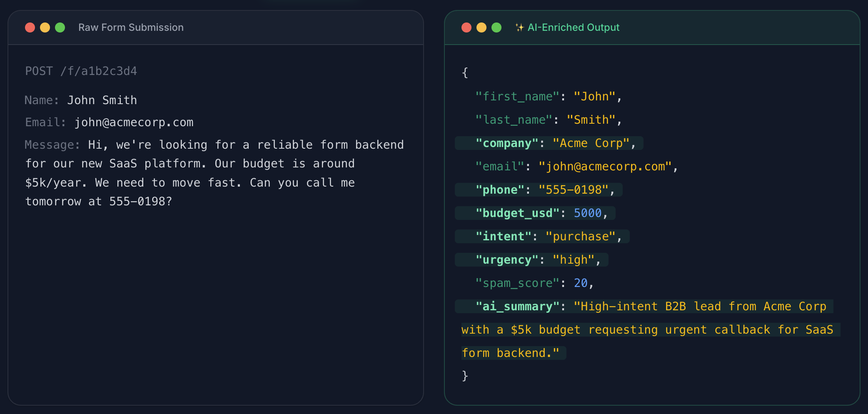
Task: Click the spam_score value 20
Action: (580, 283)
